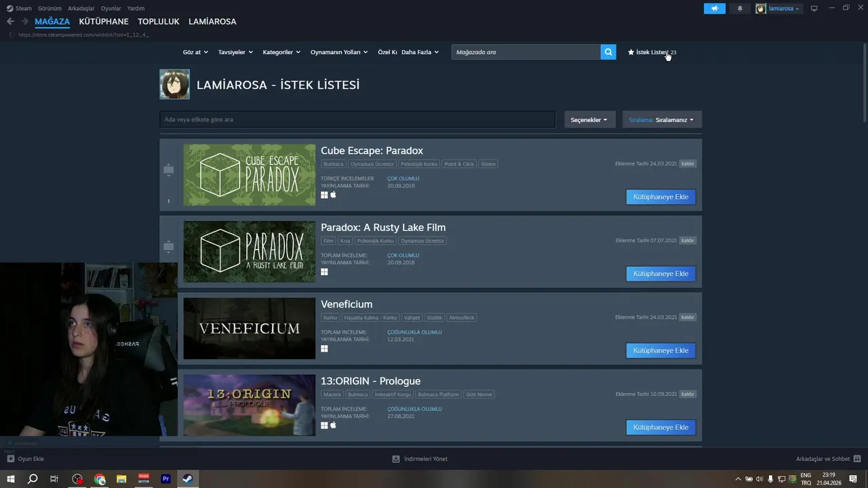Add Paradox: A Rusty Lake Film to library
Viewport: 868px width, 488px height.
(660, 274)
